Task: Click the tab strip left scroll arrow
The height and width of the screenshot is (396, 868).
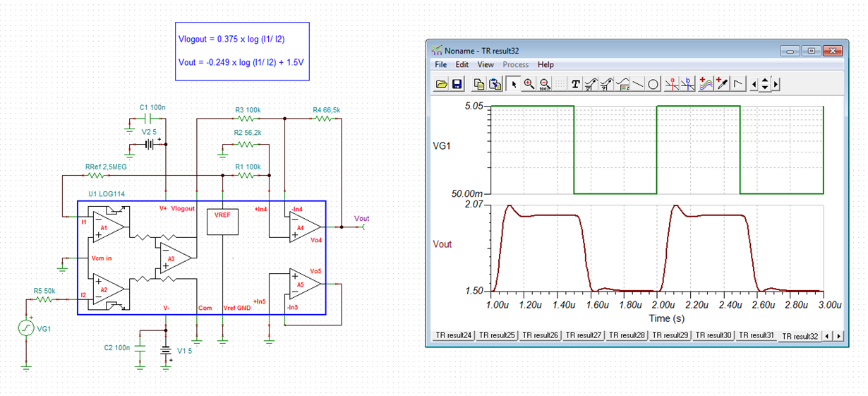Action: pos(828,336)
